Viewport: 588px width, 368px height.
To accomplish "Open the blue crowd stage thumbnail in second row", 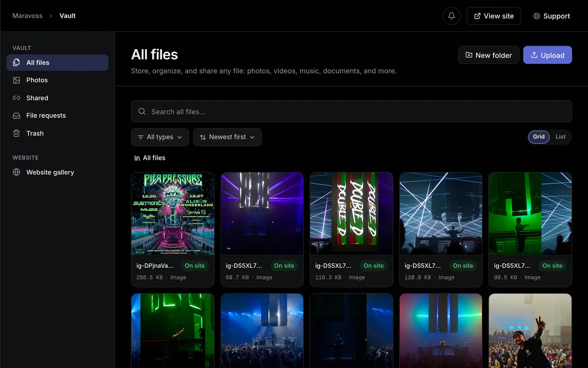I will (262, 331).
